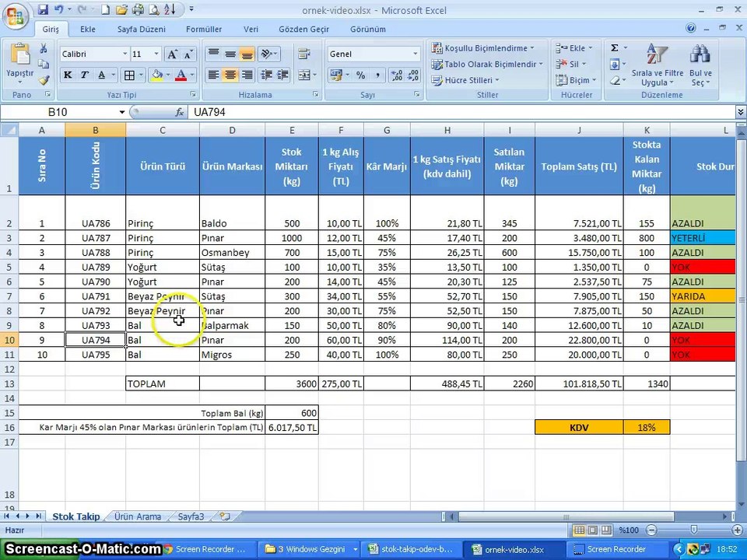This screenshot has width=747, height=560.
Task: Decrease decimal places
Action: coord(413,75)
